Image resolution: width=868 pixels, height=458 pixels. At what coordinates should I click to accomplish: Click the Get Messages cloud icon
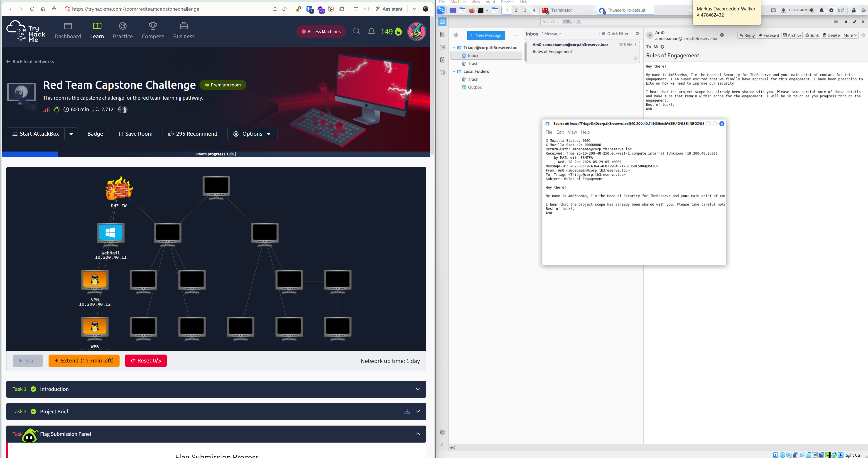tap(456, 35)
